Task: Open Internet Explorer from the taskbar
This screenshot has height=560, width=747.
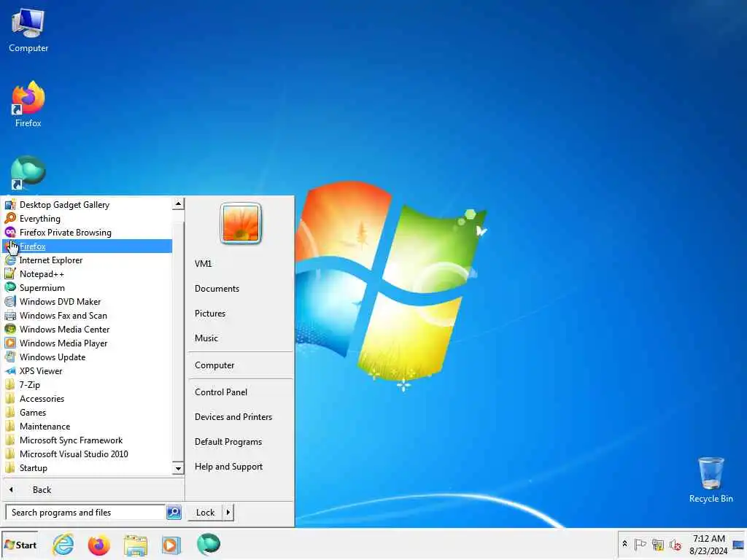Action: [x=63, y=545]
